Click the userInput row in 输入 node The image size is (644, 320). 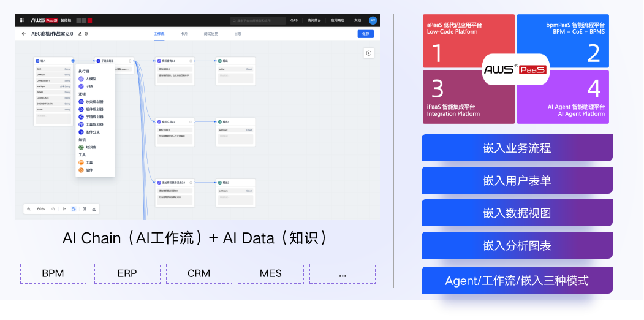(x=53, y=86)
